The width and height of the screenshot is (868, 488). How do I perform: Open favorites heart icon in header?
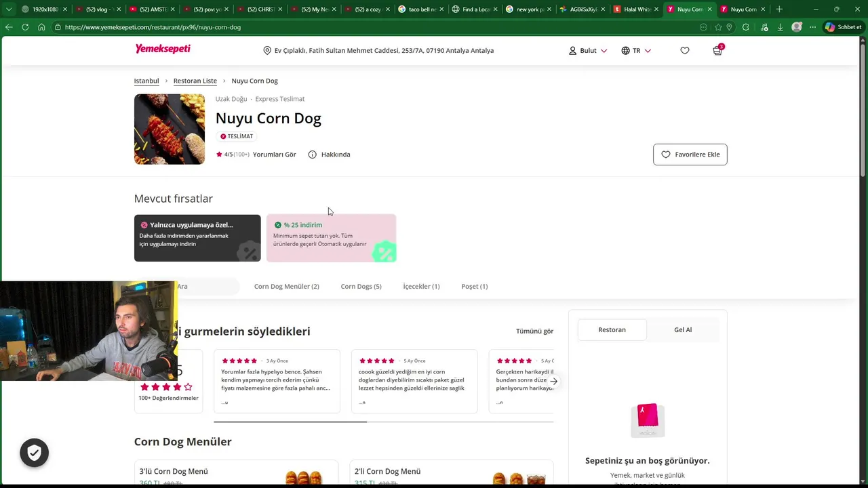685,51
